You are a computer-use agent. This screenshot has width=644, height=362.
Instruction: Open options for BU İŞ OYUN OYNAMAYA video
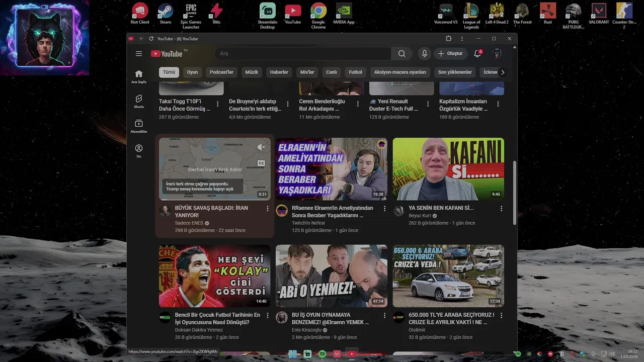[x=384, y=315]
